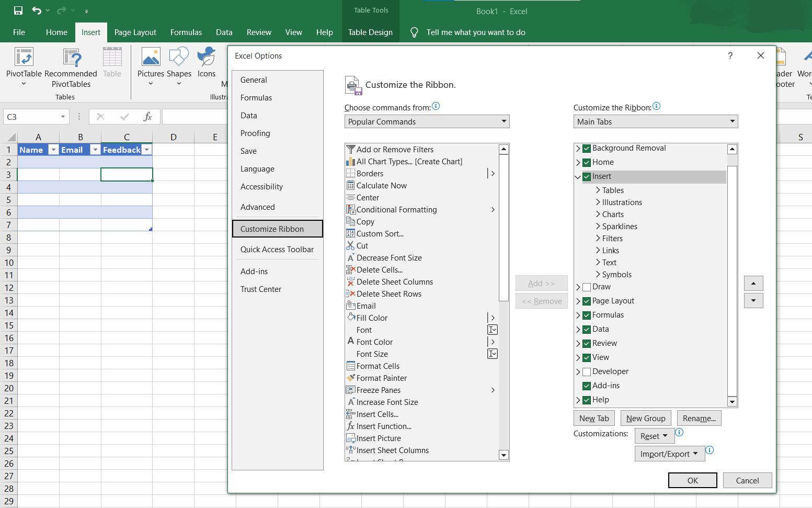Open the Popular Commands dropdown
The width and height of the screenshot is (812, 508).
427,121
